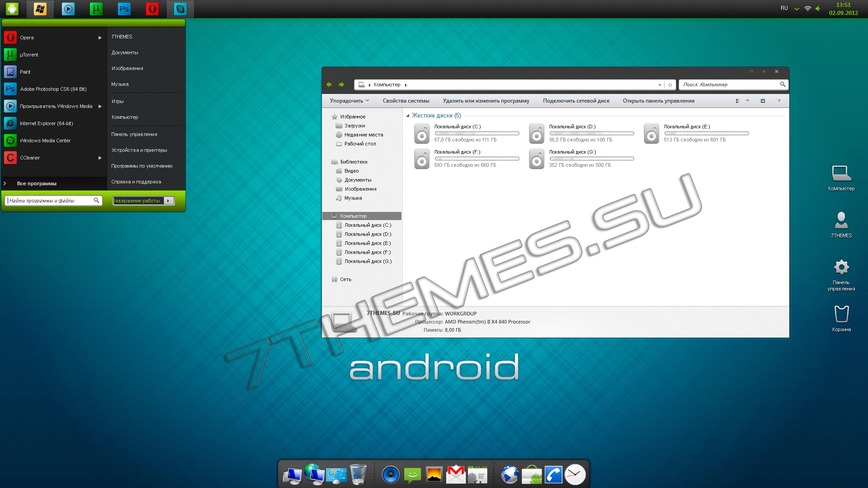Screen dimensions: 868x488
Task: Open shutdown options arrow
Action: (x=169, y=201)
